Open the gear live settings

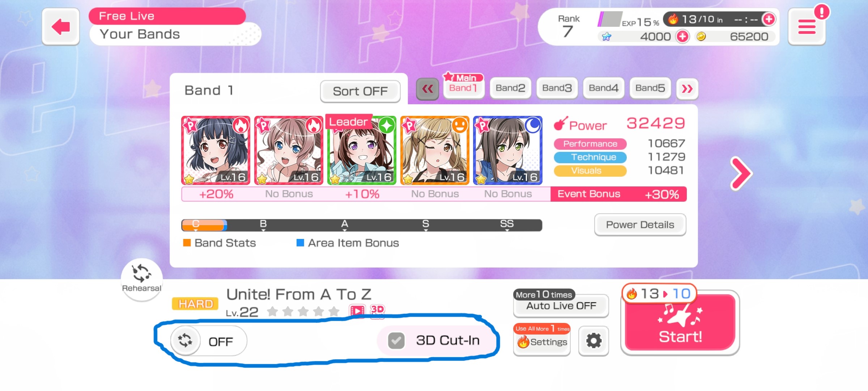[x=593, y=341]
